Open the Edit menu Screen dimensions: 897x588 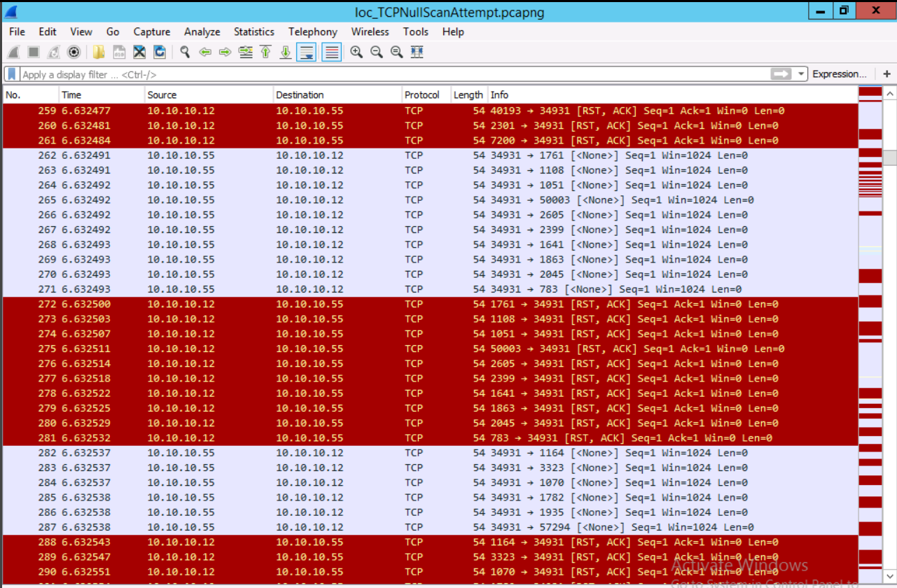tap(48, 31)
